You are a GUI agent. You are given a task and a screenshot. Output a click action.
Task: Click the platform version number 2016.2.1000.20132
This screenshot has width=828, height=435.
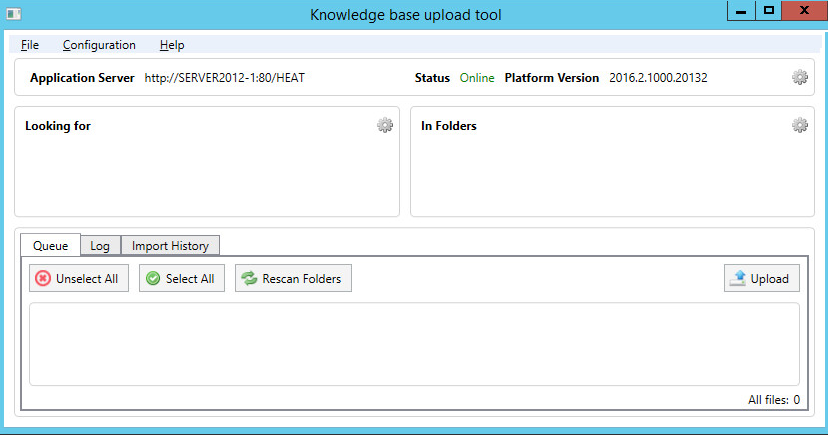[x=658, y=78]
